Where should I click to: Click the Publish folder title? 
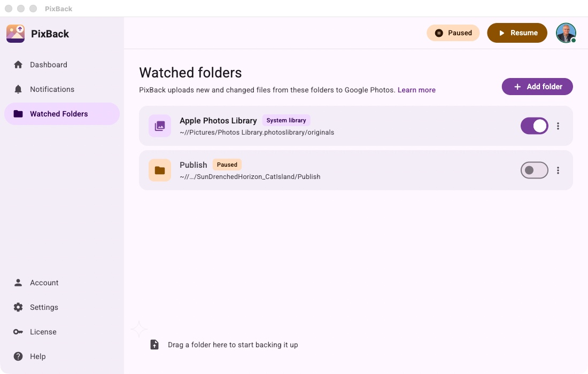coord(193,165)
